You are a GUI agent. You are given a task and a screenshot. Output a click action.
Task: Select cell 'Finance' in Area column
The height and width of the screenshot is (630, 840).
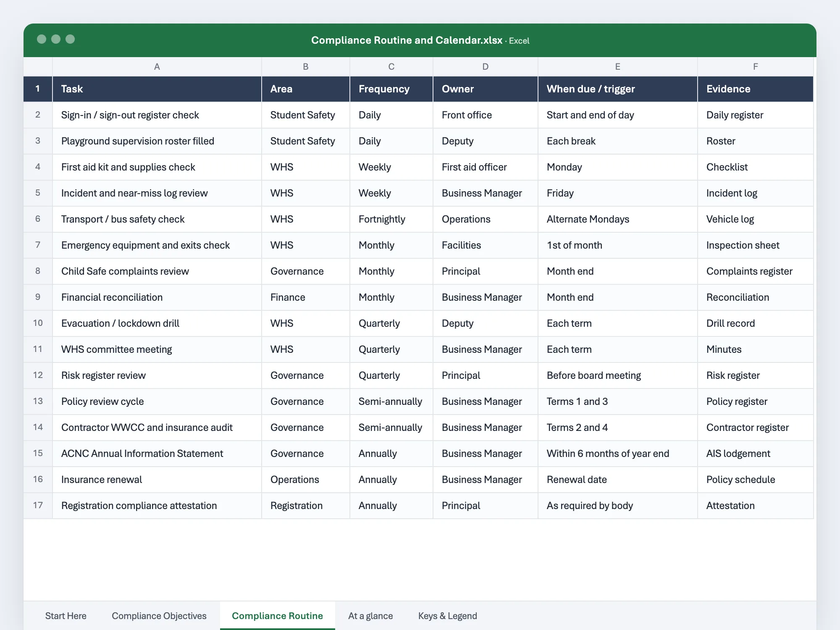306,297
